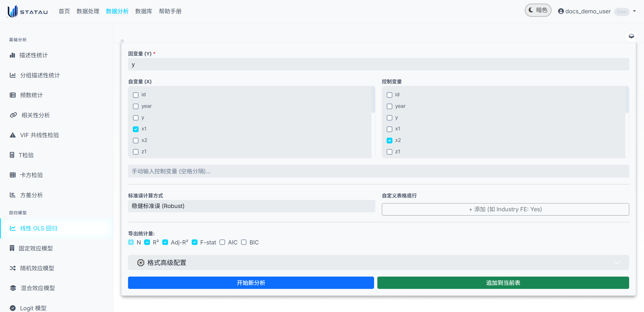Viewport: 644px width, 312px height.
Task: Click the table icon for 频数统计
Action: coord(13,95)
